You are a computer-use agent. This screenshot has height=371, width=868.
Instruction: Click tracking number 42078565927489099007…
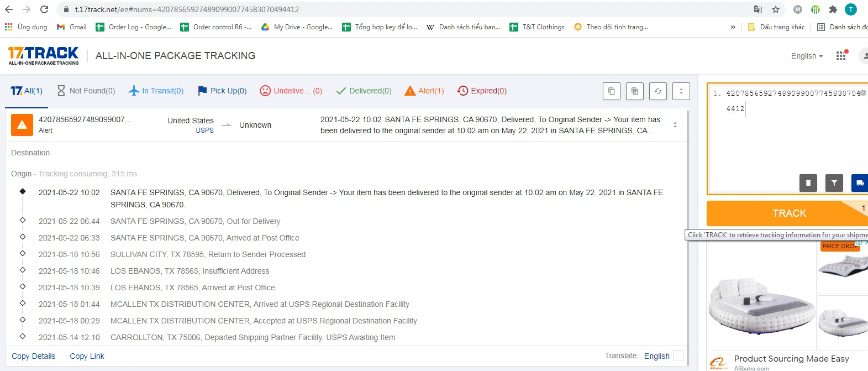click(85, 119)
